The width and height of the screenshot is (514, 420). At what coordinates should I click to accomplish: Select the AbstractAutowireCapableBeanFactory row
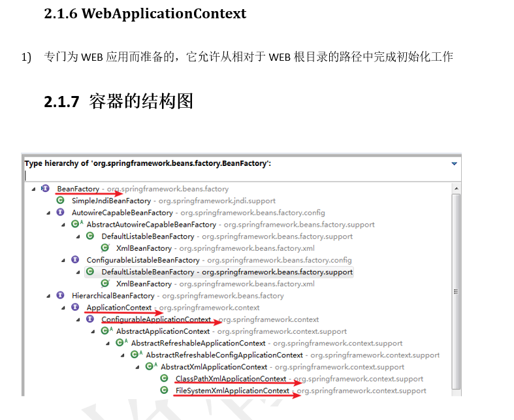(x=231, y=225)
